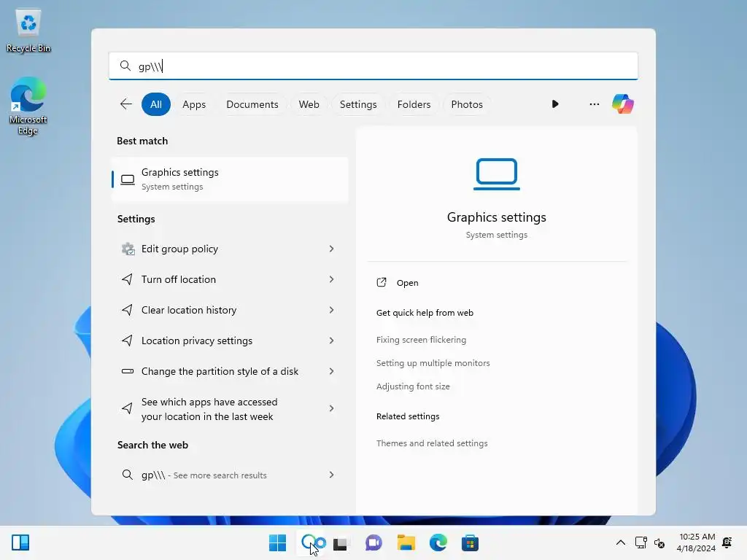The width and height of the screenshot is (747, 560).
Task: Open Microsoft Store from the taskbar
Action: click(x=470, y=542)
